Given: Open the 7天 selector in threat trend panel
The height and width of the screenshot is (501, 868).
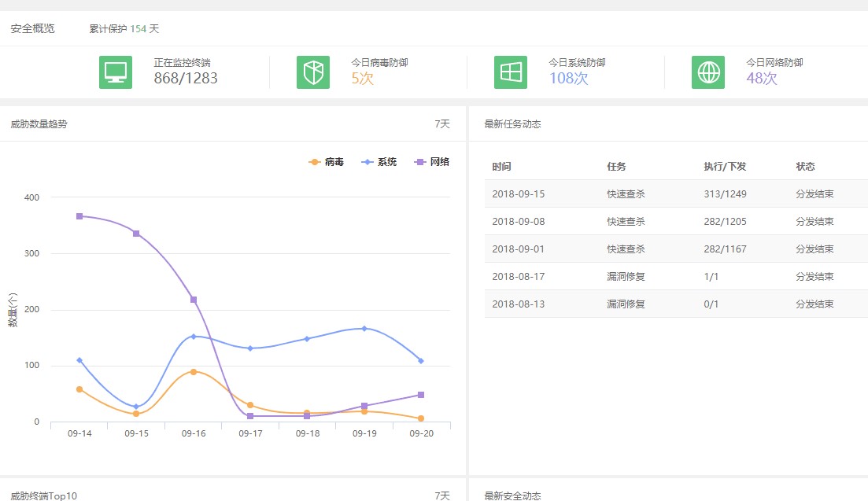Looking at the screenshot, I should click(442, 123).
